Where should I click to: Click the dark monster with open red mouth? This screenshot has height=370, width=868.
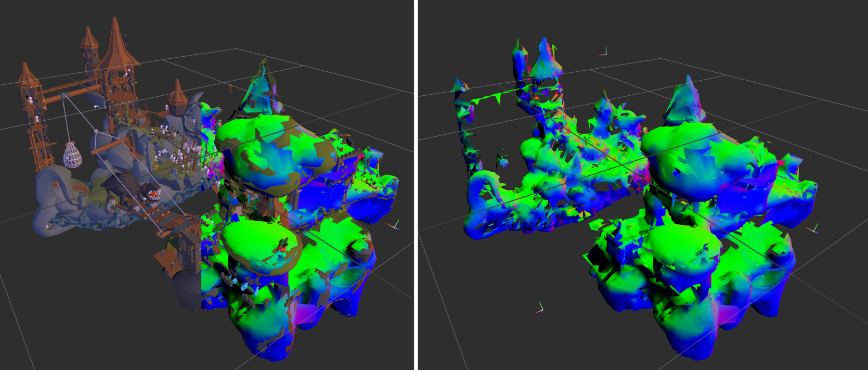tap(132, 190)
